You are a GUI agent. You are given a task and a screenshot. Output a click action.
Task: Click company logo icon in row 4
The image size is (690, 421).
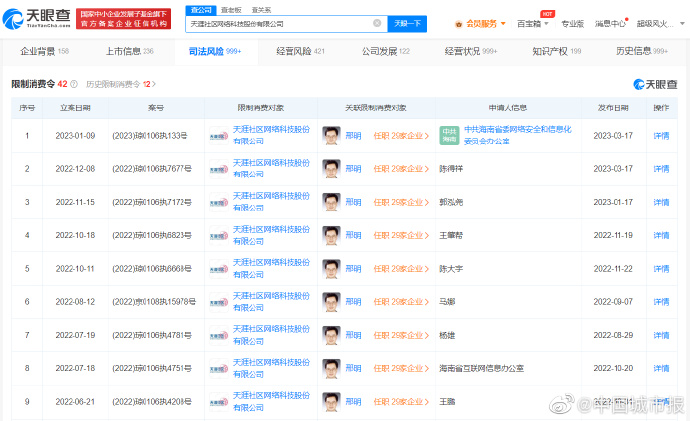click(x=219, y=236)
